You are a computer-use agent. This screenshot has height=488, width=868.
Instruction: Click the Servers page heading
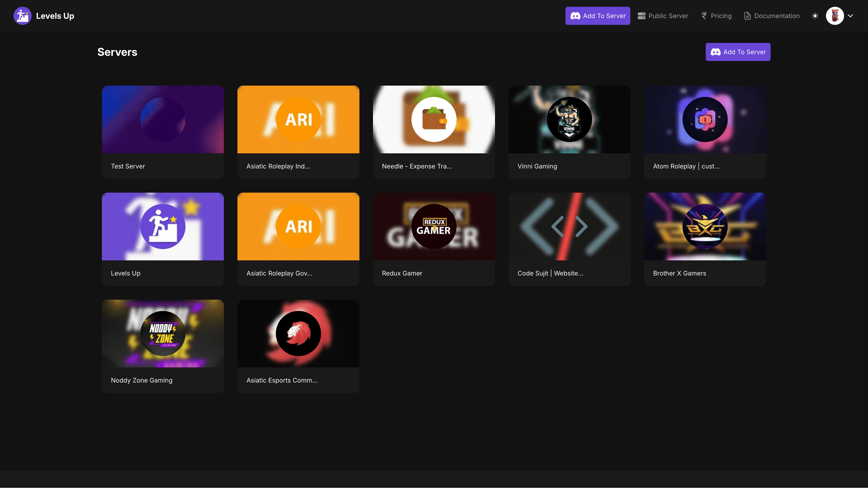coord(117,52)
